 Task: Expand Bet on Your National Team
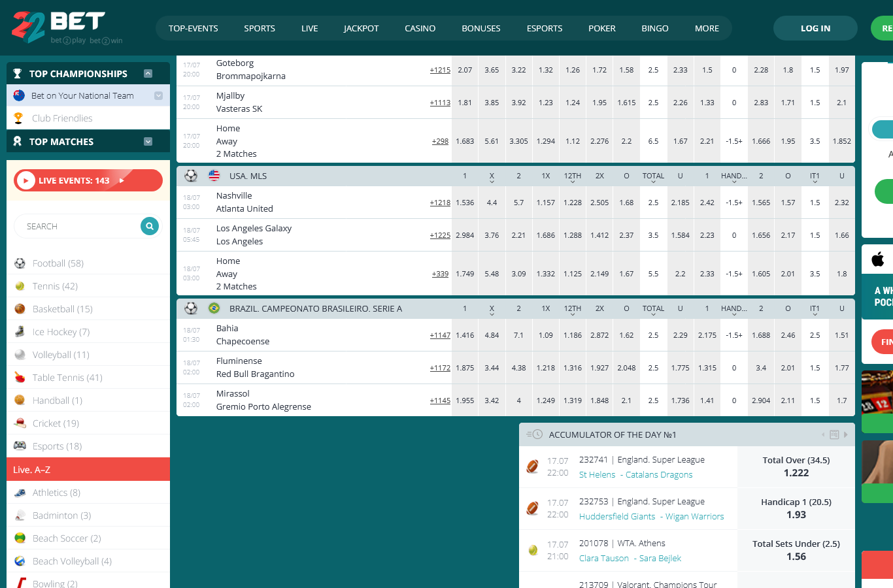(x=158, y=95)
